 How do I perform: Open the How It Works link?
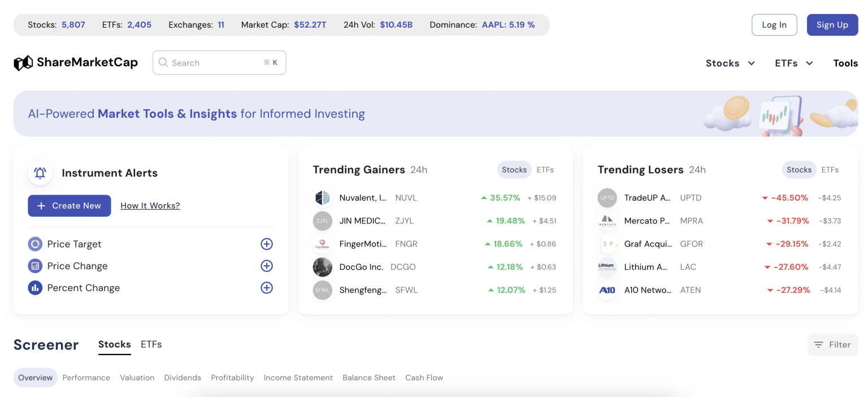point(150,206)
